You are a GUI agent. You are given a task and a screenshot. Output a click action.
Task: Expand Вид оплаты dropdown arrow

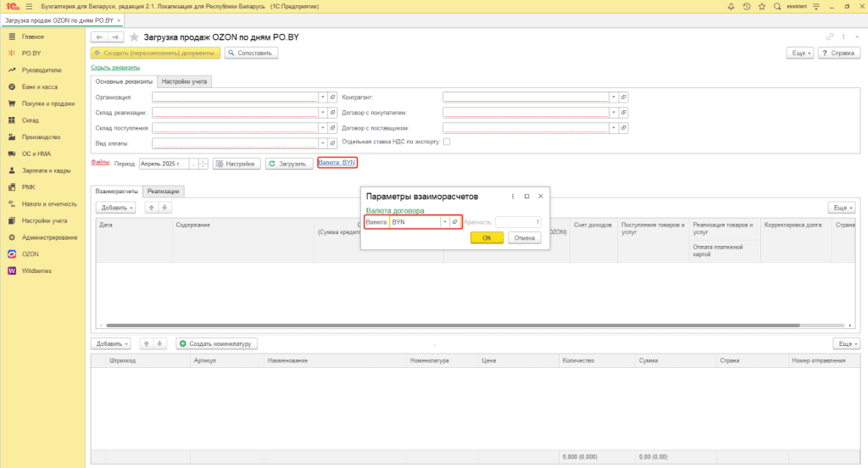(323, 143)
